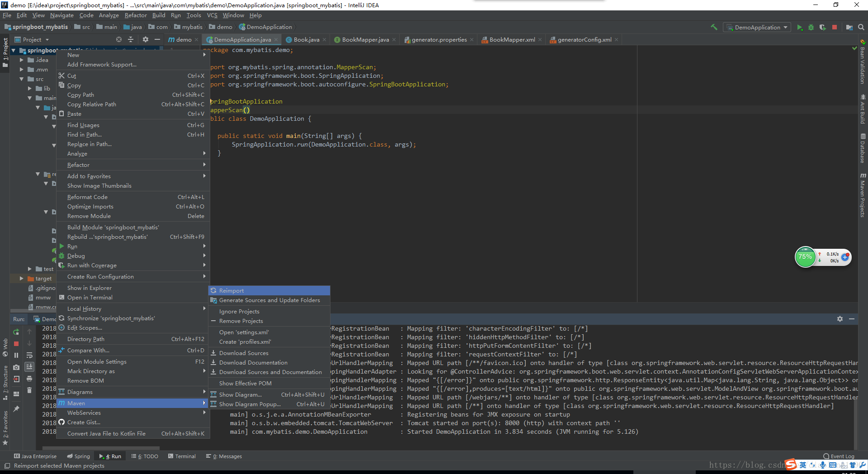This screenshot has height=474, width=868.
Task: Print console output with printer icon
Action: tap(29, 379)
